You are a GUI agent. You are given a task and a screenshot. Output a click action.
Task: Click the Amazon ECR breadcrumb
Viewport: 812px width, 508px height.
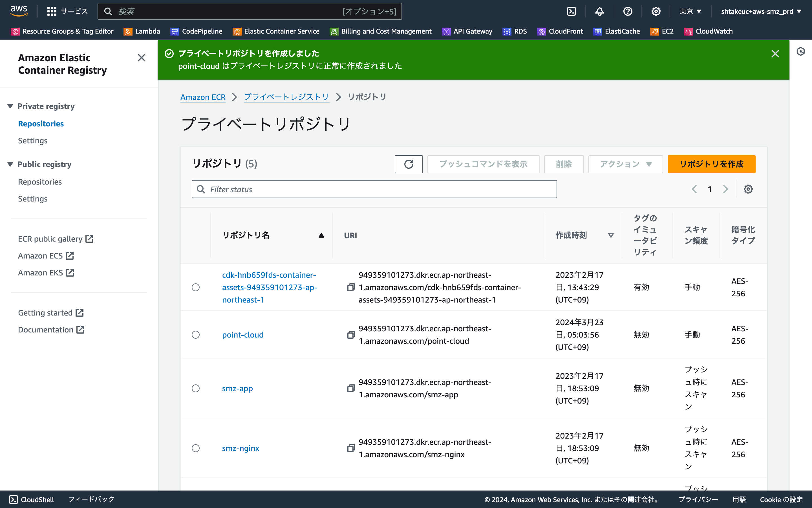[203, 97]
